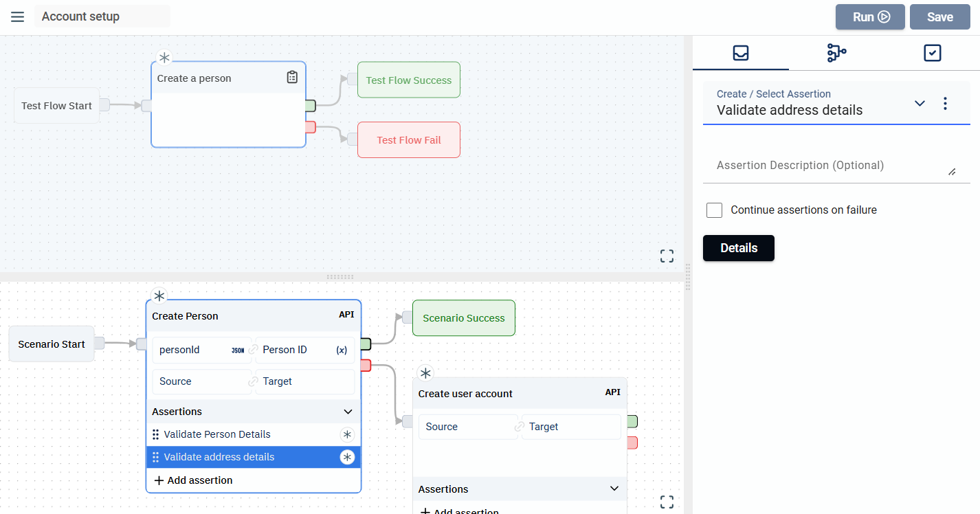Click the asterisk badge above Create user account
This screenshot has width=980, height=514.
(x=426, y=373)
